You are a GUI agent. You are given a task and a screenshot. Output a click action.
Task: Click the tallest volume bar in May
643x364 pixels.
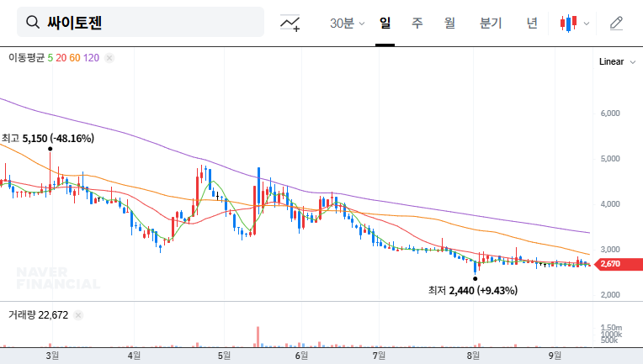tap(258, 337)
